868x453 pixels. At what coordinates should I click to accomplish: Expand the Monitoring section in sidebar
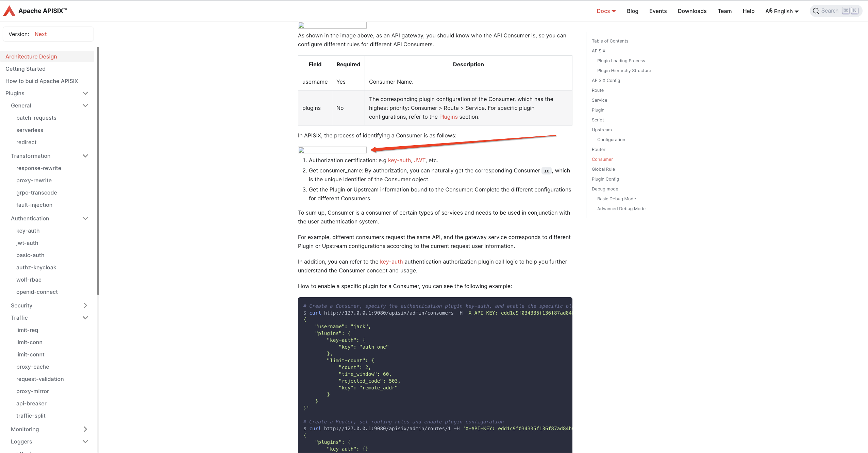point(85,429)
